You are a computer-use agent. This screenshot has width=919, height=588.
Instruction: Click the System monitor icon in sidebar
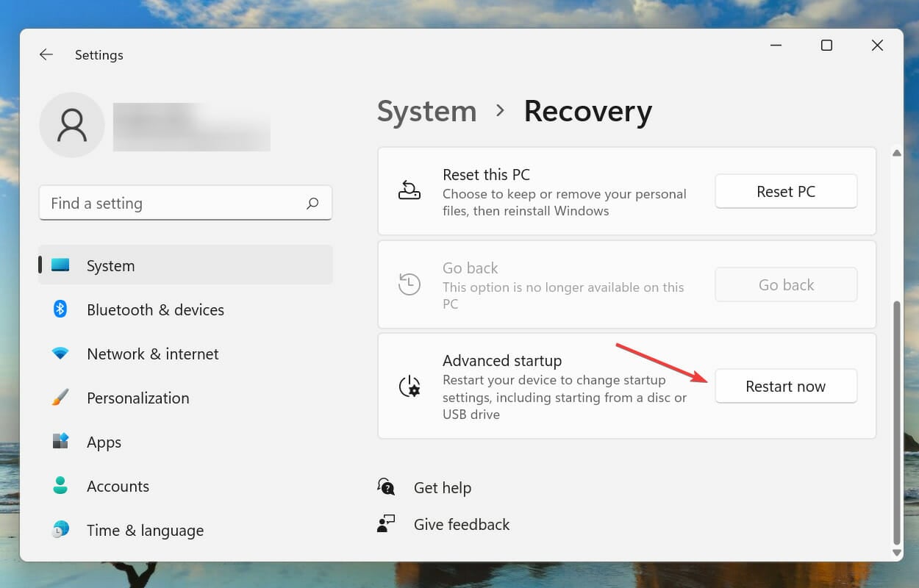tap(60, 265)
